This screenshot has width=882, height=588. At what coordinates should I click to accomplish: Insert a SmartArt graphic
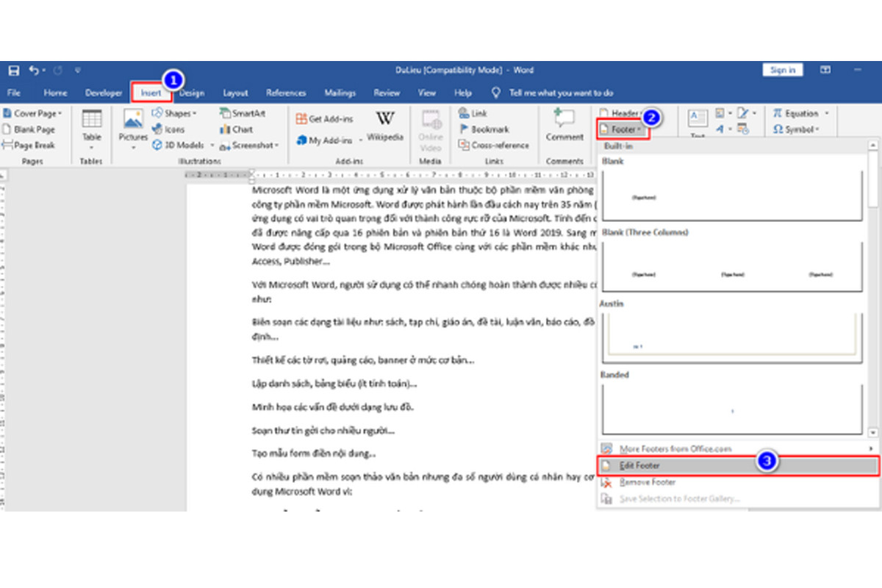click(243, 113)
